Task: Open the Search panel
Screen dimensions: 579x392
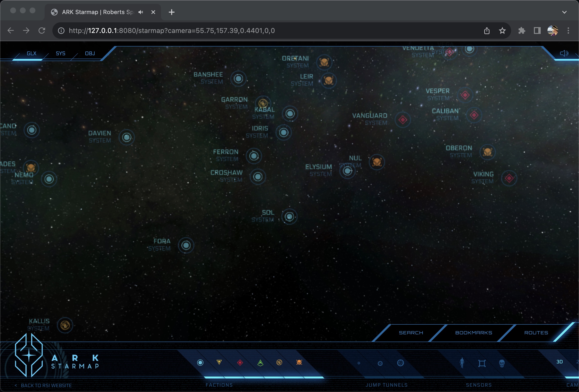Action: (x=411, y=333)
